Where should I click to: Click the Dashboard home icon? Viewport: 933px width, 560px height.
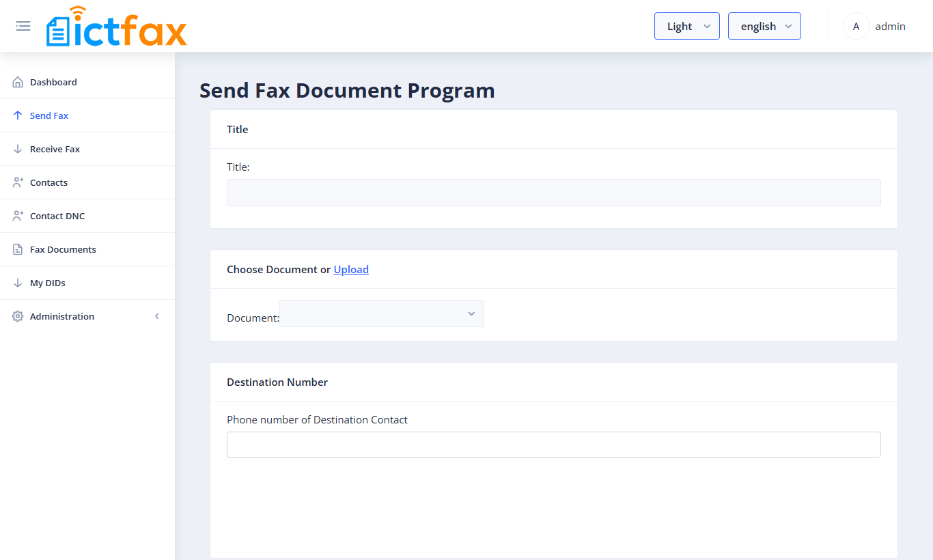(18, 82)
